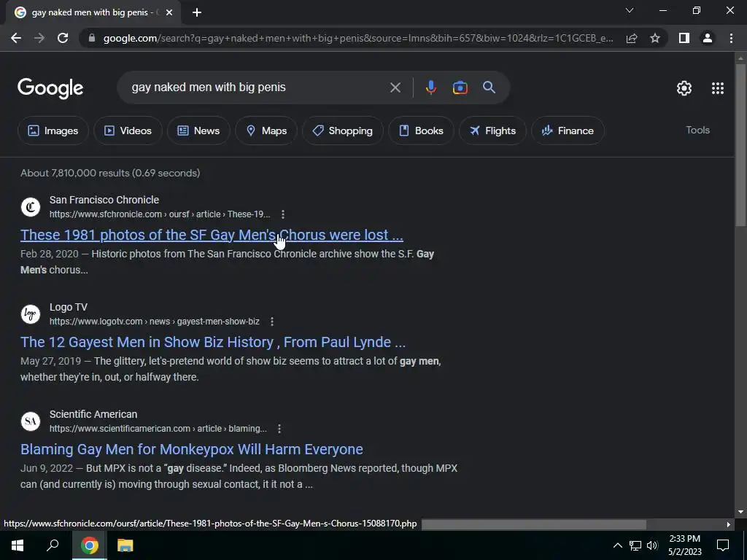Open options for Logo TV result
This screenshot has width=747, height=560.
coord(272,322)
